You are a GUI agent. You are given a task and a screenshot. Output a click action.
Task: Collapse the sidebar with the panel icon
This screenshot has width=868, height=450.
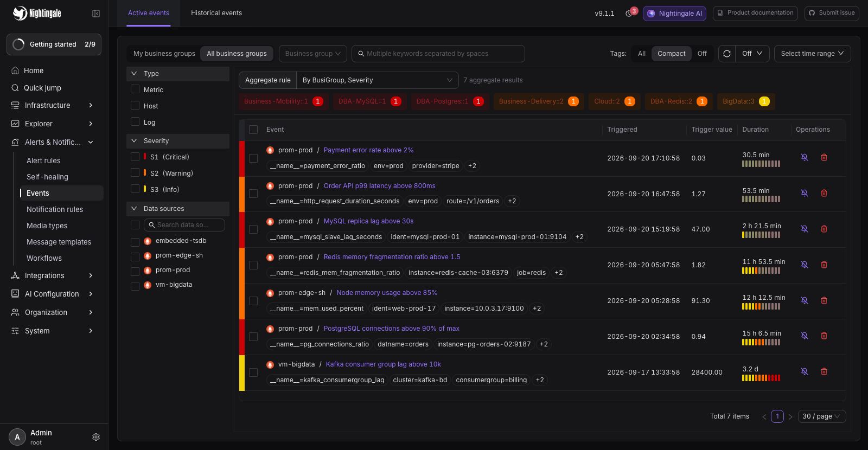point(96,14)
